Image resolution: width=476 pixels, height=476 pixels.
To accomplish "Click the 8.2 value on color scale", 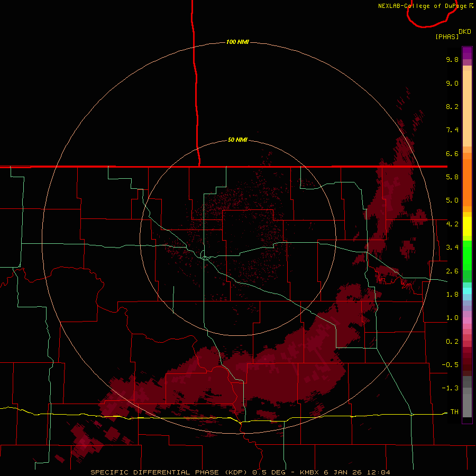I will (x=452, y=106).
